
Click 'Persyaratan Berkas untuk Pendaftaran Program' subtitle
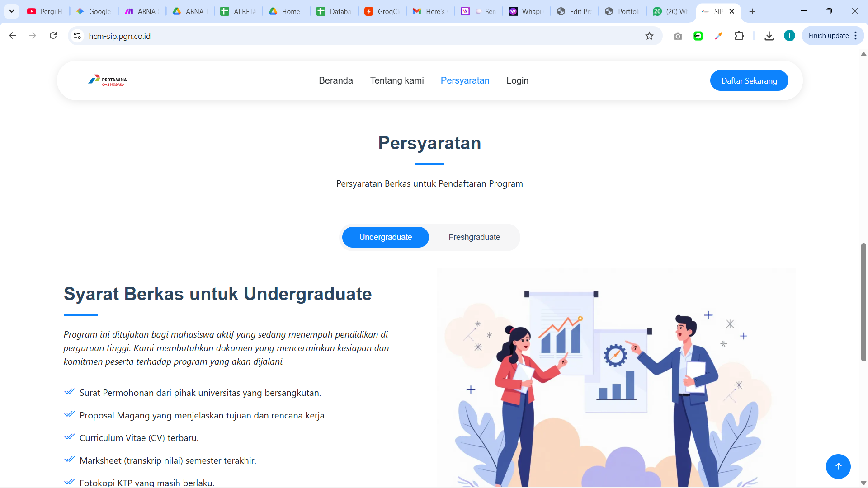(429, 183)
